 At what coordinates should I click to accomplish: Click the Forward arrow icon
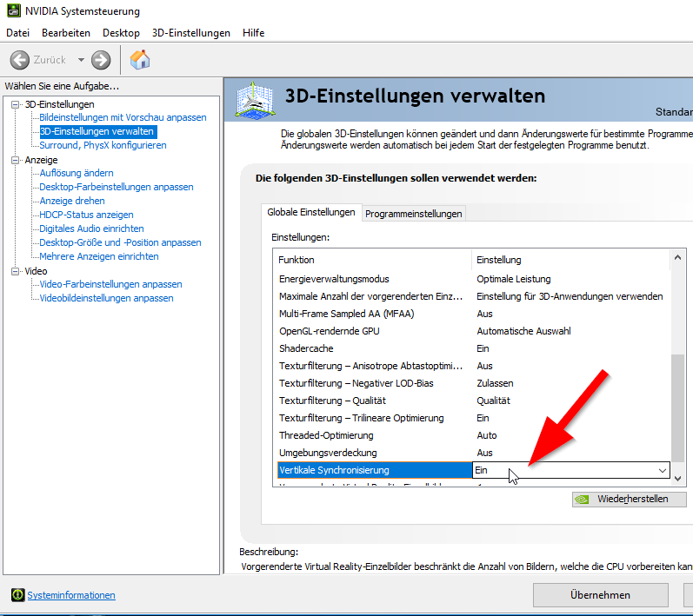point(101,60)
